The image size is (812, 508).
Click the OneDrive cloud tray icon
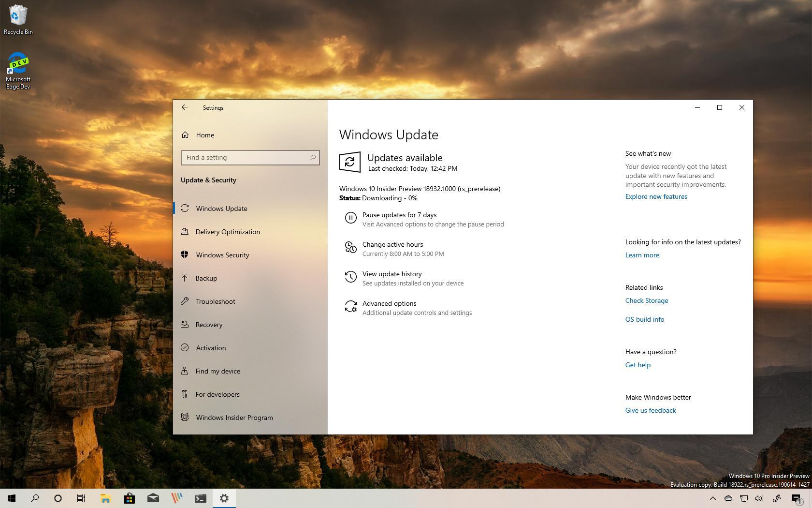728,498
